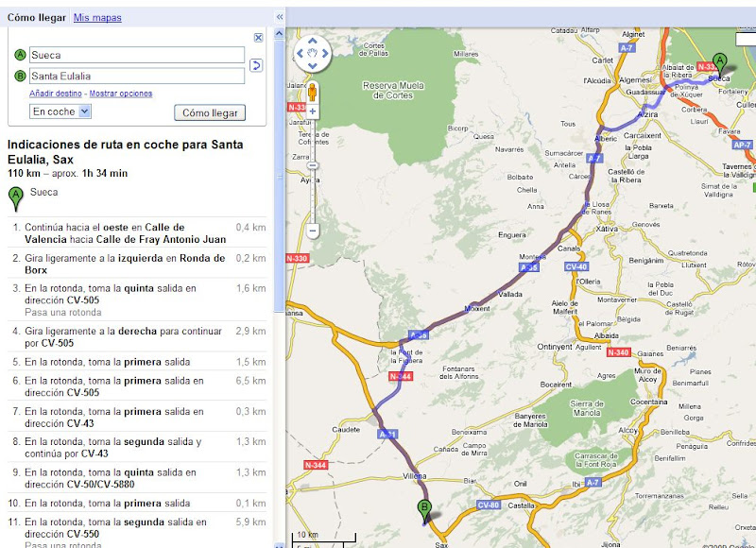Select the 'Cómo llegar' tab

click(36, 18)
